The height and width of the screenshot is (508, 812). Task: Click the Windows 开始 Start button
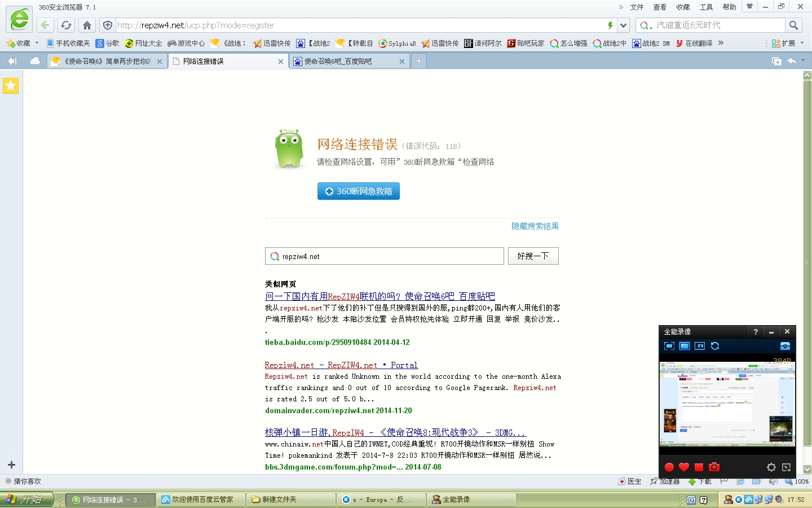coord(27,500)
